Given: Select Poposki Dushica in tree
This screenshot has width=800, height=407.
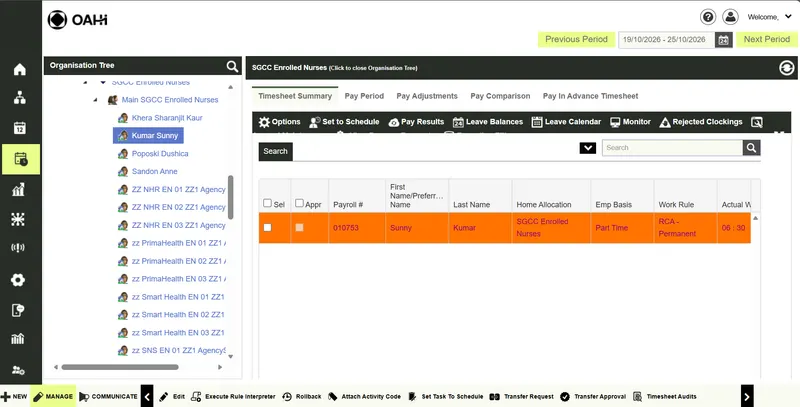Looking at the screenshot, I should coord(160,154).
